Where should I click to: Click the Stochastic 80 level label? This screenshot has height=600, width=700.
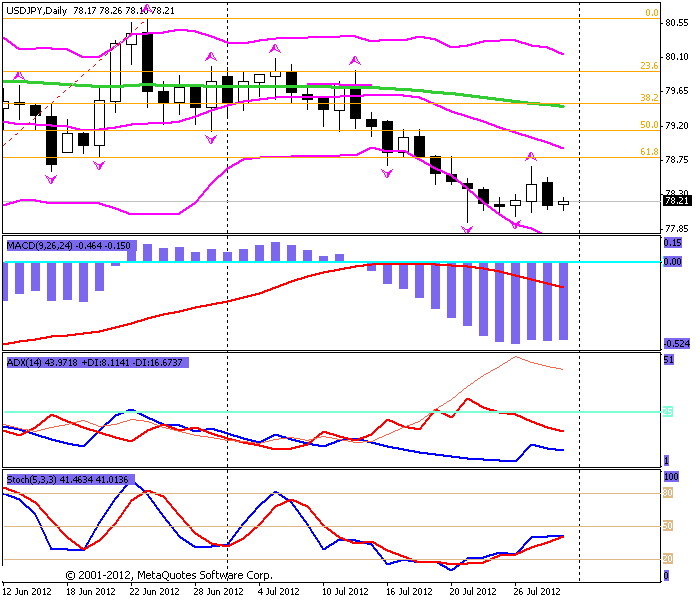pos(668,493)
